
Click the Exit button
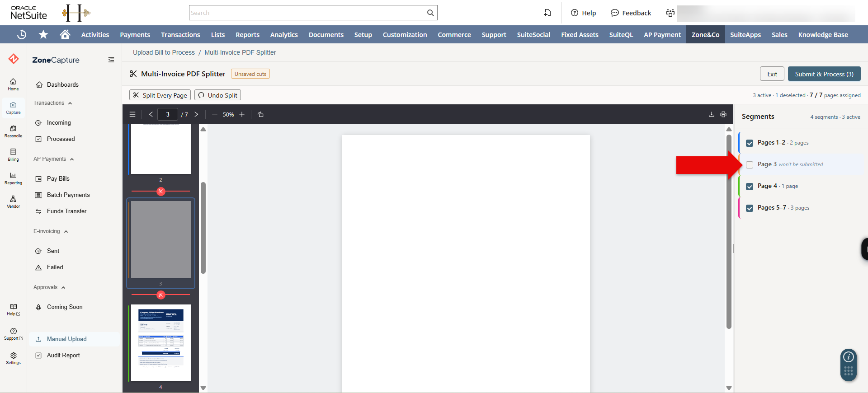coord(772,74)
